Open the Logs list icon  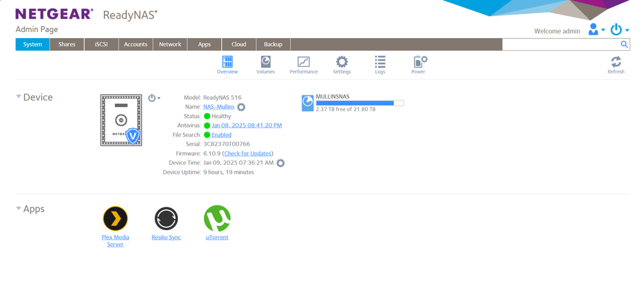[x=380, y=62]
